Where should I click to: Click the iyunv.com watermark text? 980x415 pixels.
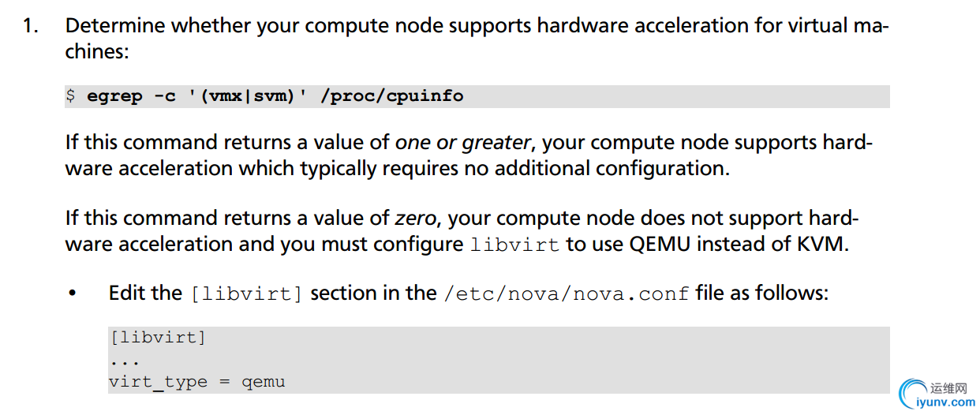[x=945, y=402]
